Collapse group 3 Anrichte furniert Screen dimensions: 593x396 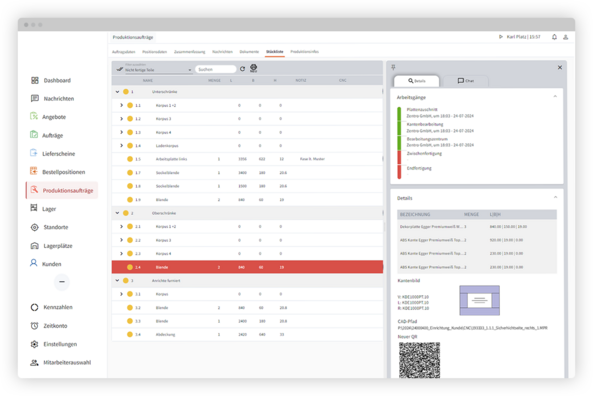pyautogui.click(x=117, y=280)
